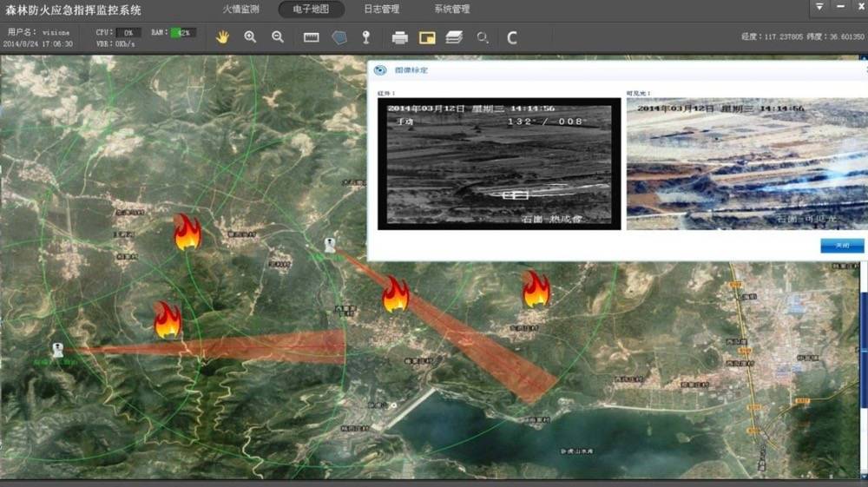This screenshot has width=868, height=487.
Task: Click the zoom in magnifier tool
Action: click(250, 37)
